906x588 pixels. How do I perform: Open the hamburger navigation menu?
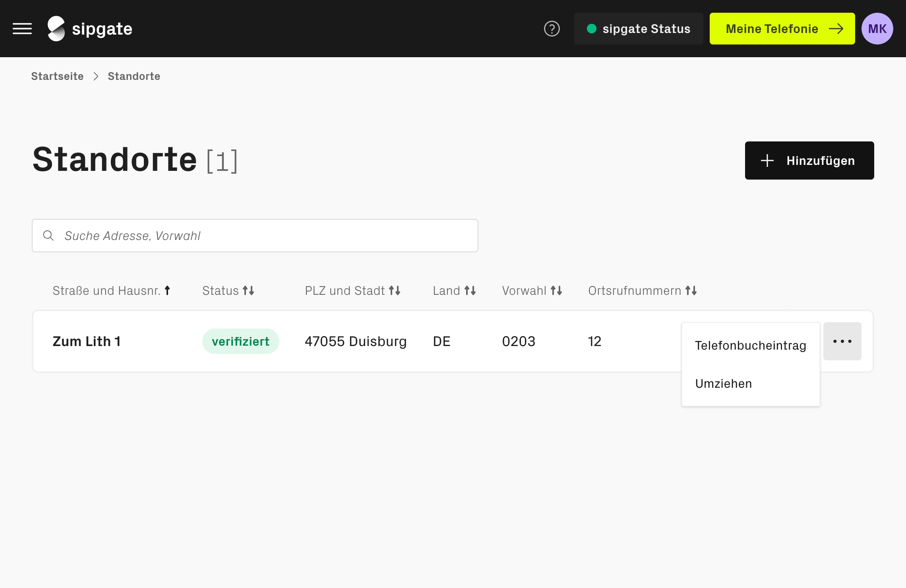(x=22, y=29)
